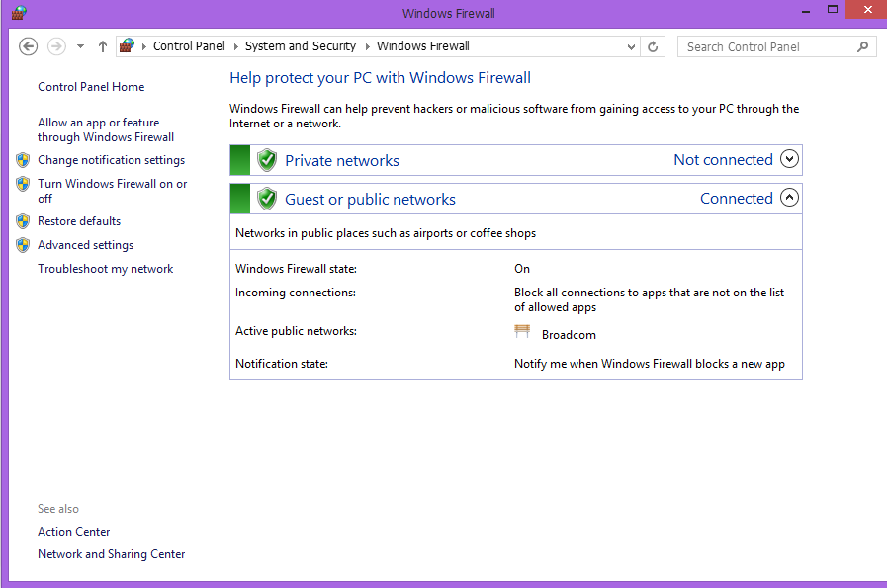Minimize the Windows Firewall window
Viewport: 887px width, 588px height.
[806, 11]
